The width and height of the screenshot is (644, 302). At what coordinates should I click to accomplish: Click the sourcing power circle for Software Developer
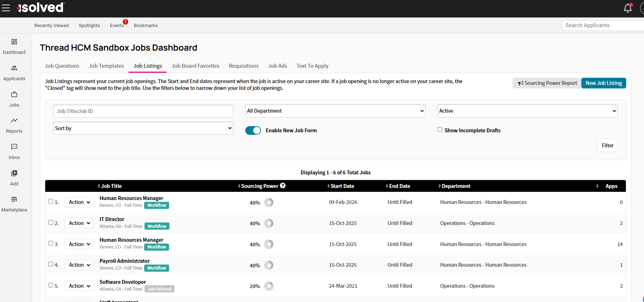(x=269, y=286)
